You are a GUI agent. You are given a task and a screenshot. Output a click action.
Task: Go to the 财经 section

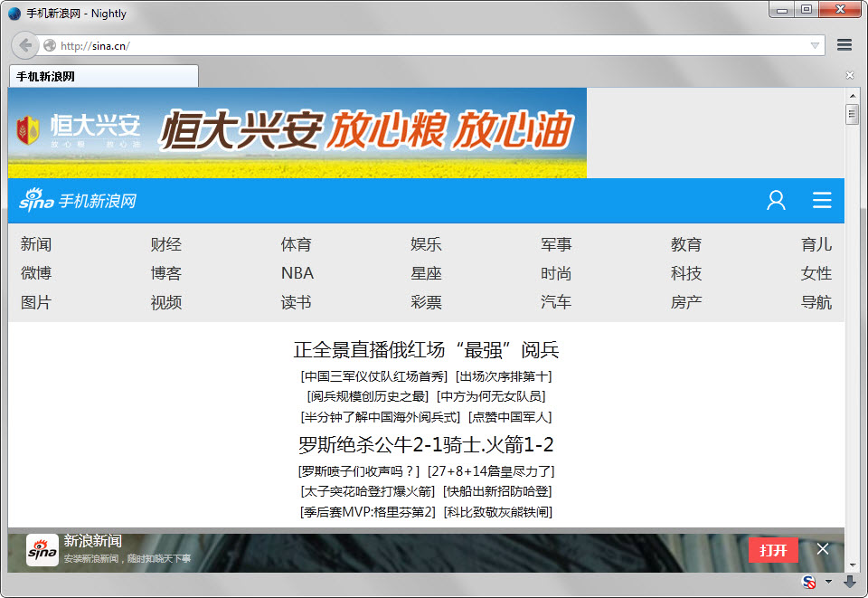point(166,244)
